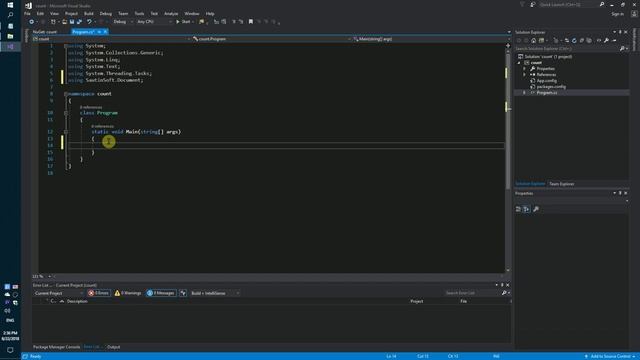Click the Visual Studio taskbar icon

(10, 47)
